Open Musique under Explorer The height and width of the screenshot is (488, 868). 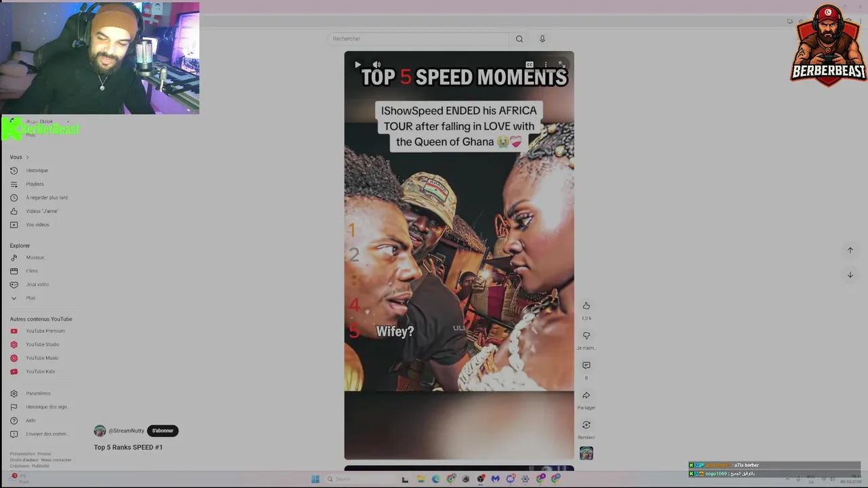pos(35,258)
